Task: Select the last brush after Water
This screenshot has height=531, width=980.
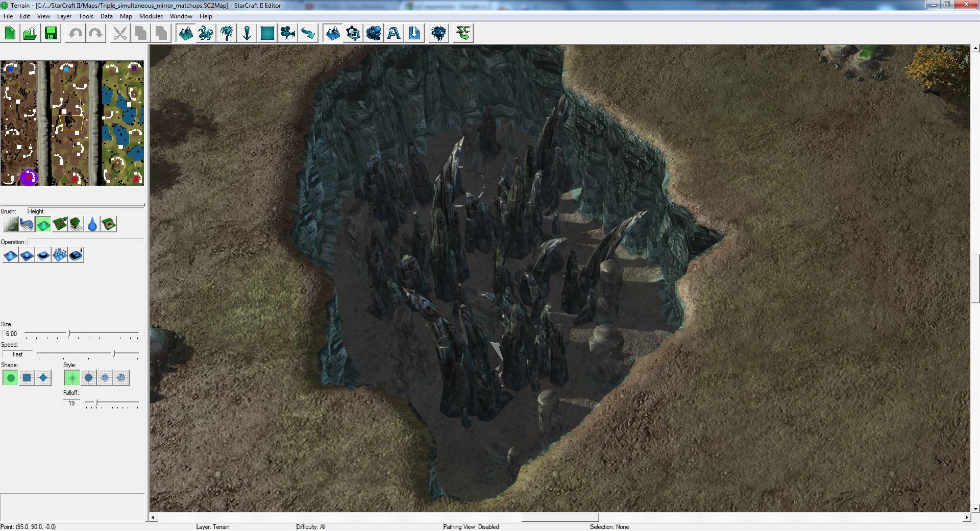Action: click(x=109, y=224)
